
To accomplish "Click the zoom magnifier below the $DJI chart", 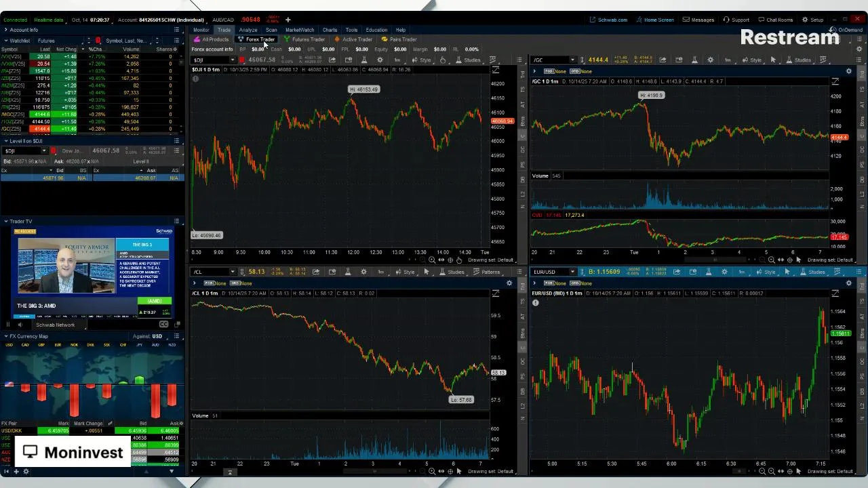I will pos(432,260).
